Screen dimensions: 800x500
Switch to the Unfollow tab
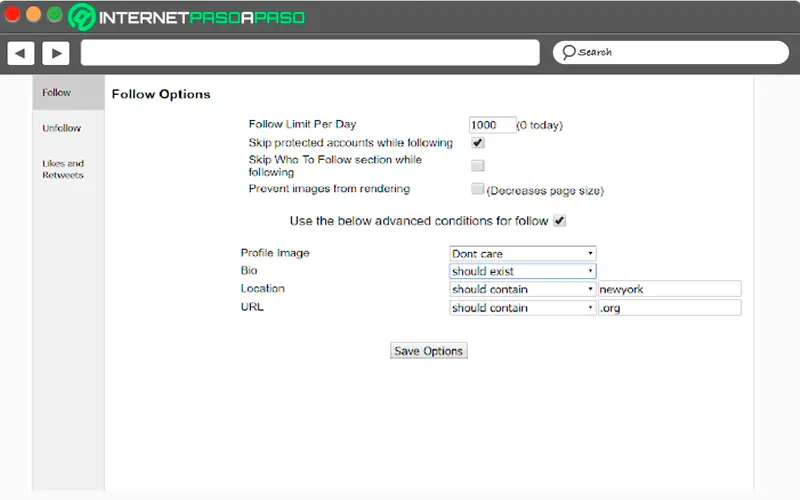[x=62, y=128]
